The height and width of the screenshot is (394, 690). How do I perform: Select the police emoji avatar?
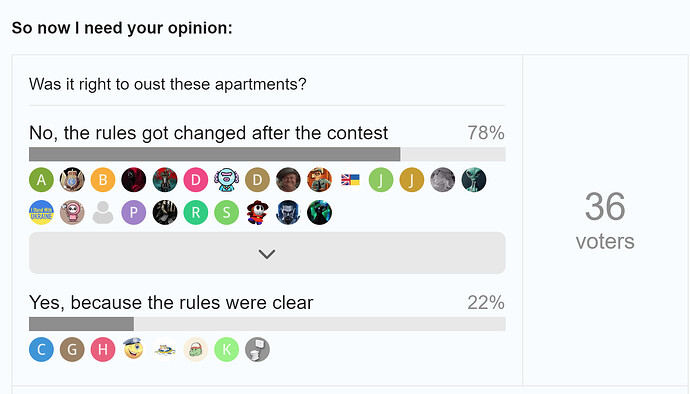(134, 349)
